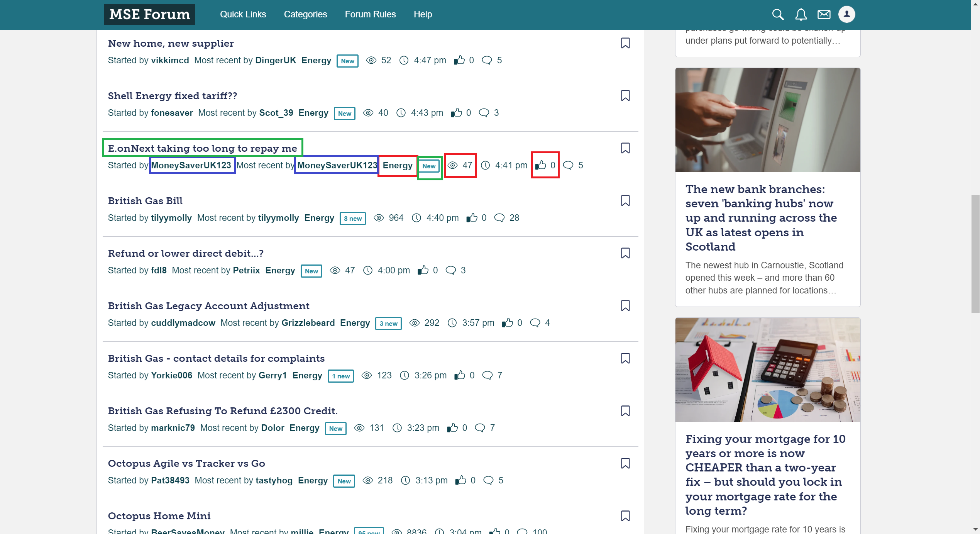
Task: Open the Help menu
Action: [423, 14]
